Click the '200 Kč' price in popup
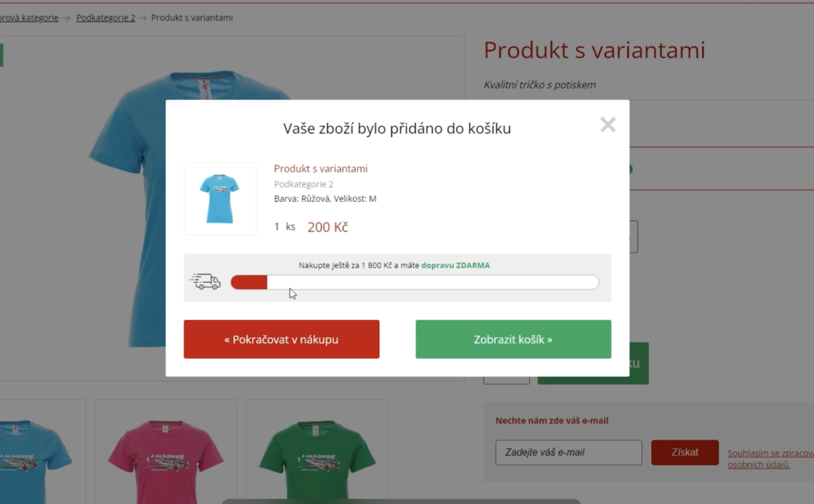Viewport: 814px width, 504px height. tap(328, 227)
